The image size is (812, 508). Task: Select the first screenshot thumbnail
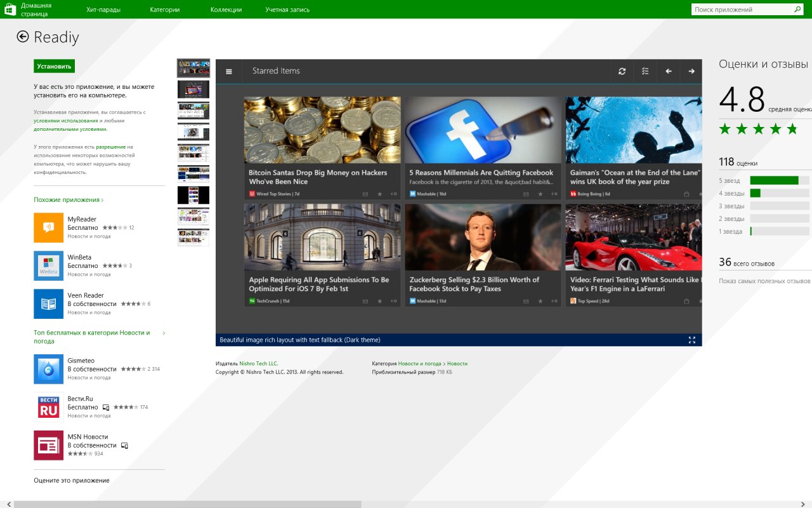(x=193, y=68)
